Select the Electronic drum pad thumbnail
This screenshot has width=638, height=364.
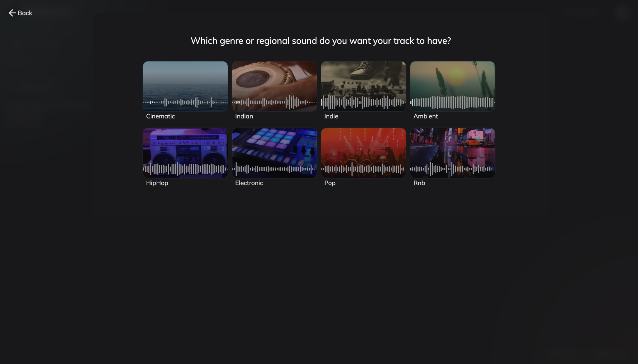(x=274, y=153)
